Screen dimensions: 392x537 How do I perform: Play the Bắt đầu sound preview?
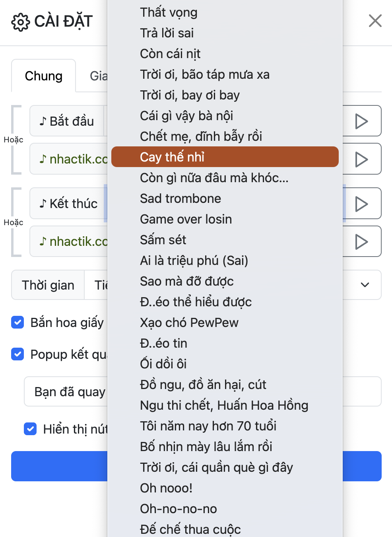(x=361, y=121)
